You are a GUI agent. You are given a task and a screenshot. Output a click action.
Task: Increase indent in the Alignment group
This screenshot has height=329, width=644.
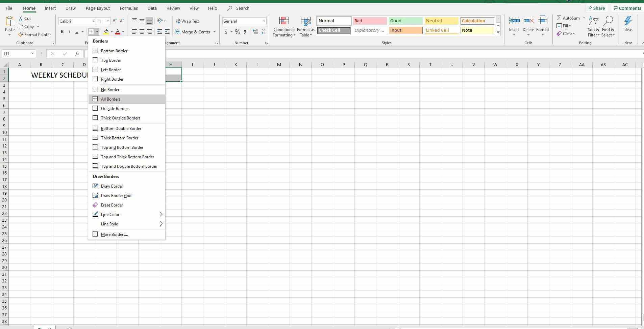(167, 32)
